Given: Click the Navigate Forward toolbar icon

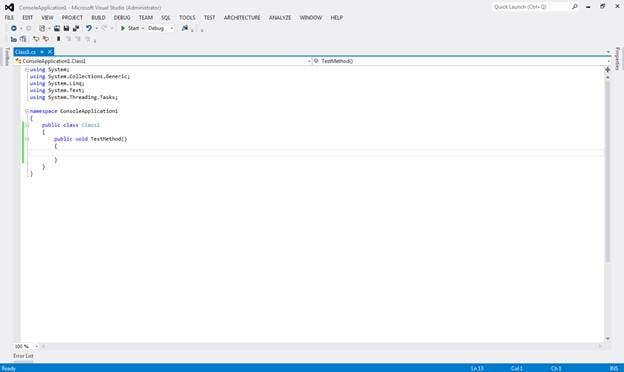Looking at the screenshot, I should tap(29, 28).
